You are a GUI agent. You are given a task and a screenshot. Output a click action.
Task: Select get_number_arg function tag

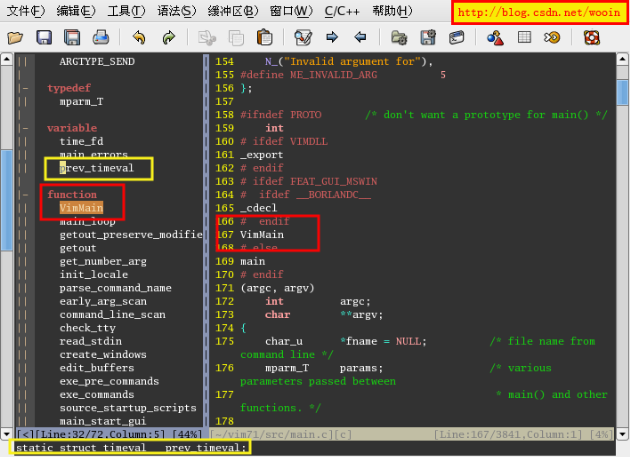pyautogui.click(x=103, y=261)
